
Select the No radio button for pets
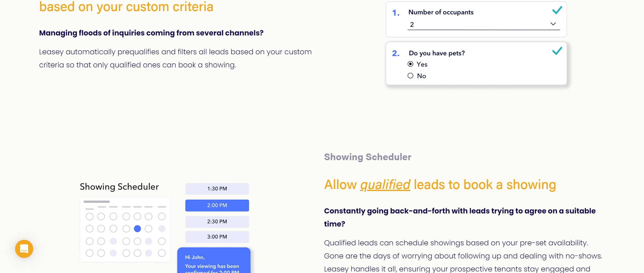pos(410,76)
